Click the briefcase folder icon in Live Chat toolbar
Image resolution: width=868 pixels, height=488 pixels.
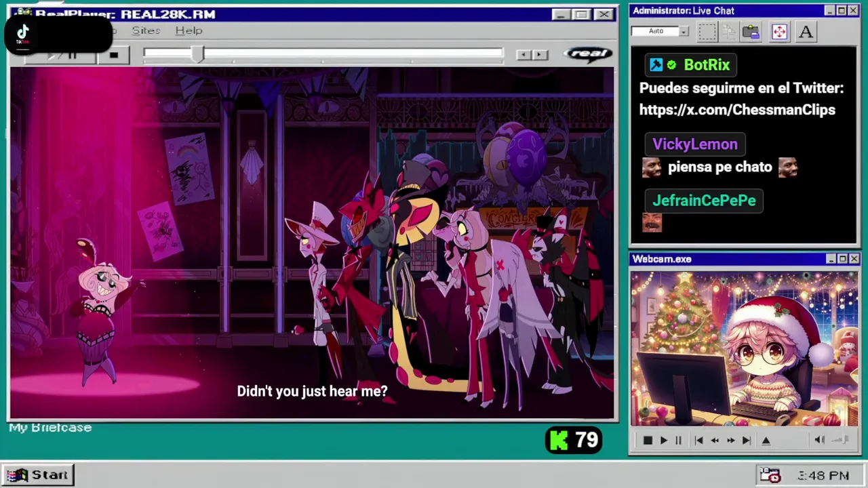point(751,31)
